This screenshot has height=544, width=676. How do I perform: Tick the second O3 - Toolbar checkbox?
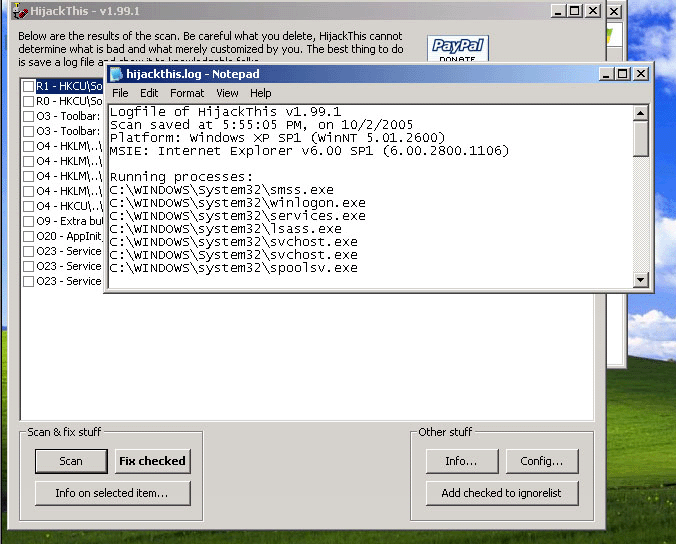(28, 131)
